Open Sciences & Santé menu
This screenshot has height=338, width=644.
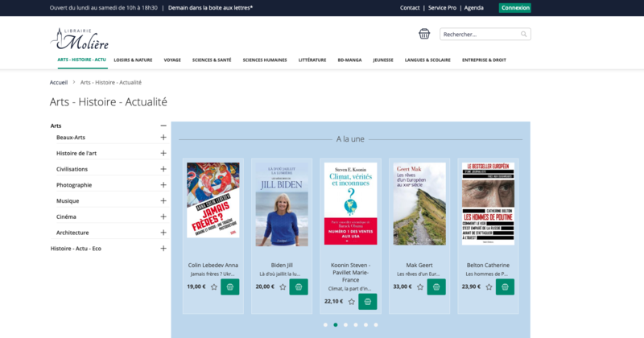coord(212,60)
